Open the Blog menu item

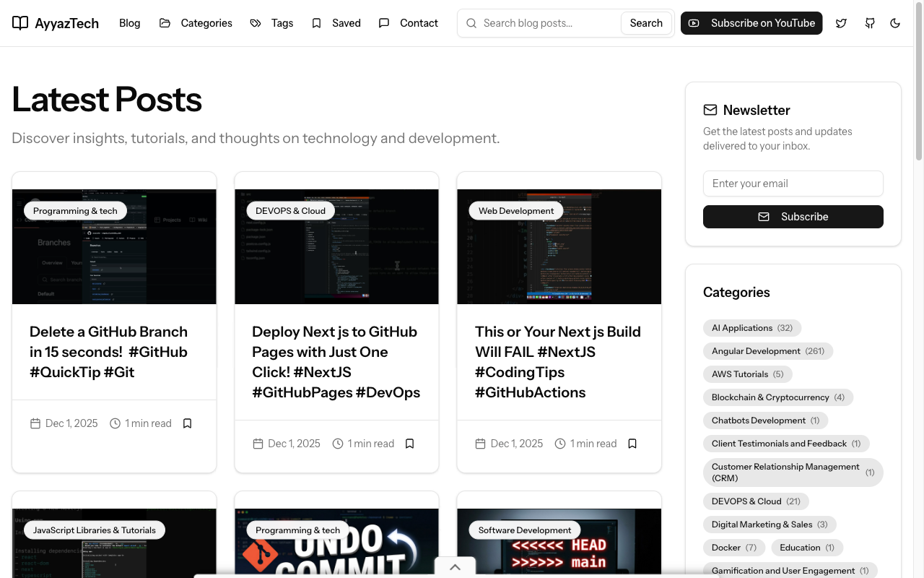(x=130, y=22)
